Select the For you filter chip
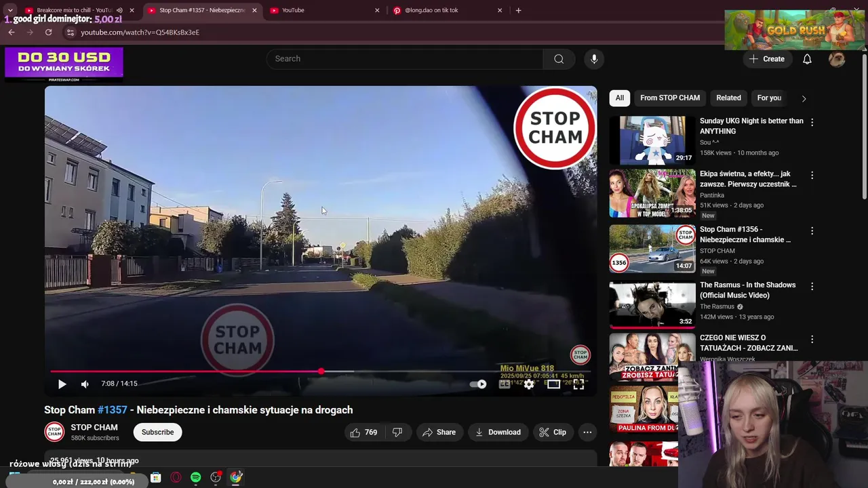Viewport: 868px width, 488px height. (x=769, y=98)
